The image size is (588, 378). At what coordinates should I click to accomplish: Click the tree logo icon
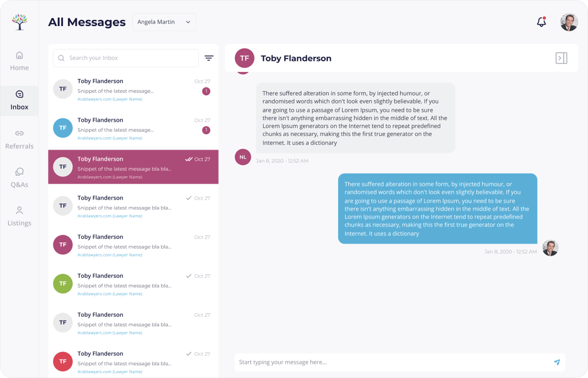tap(20, 22)
